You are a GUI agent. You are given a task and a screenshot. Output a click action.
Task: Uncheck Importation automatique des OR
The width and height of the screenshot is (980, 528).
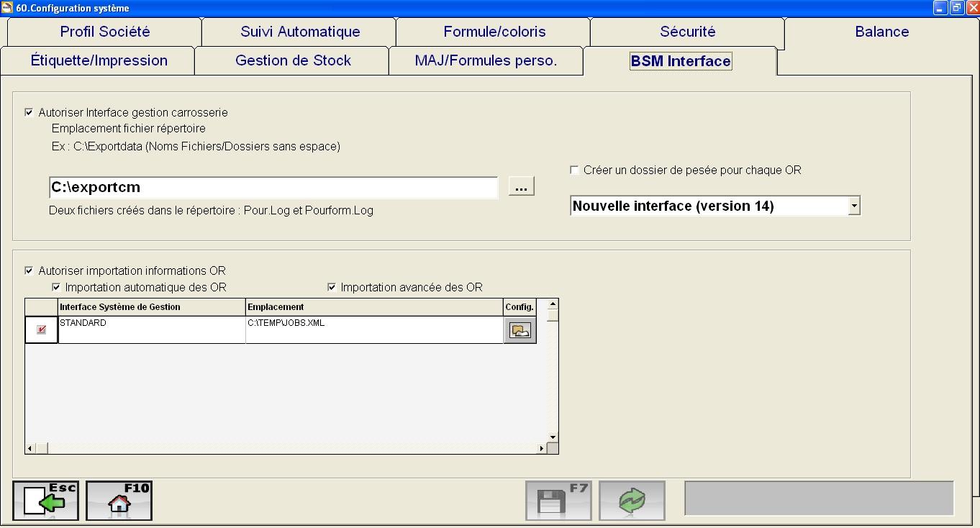point(56,287)
